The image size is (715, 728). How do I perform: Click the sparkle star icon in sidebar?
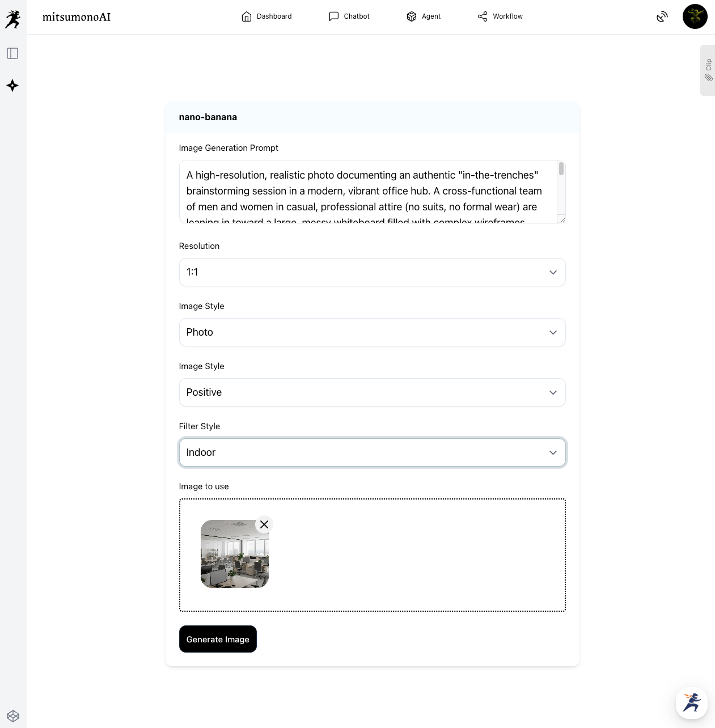[12, 86]
